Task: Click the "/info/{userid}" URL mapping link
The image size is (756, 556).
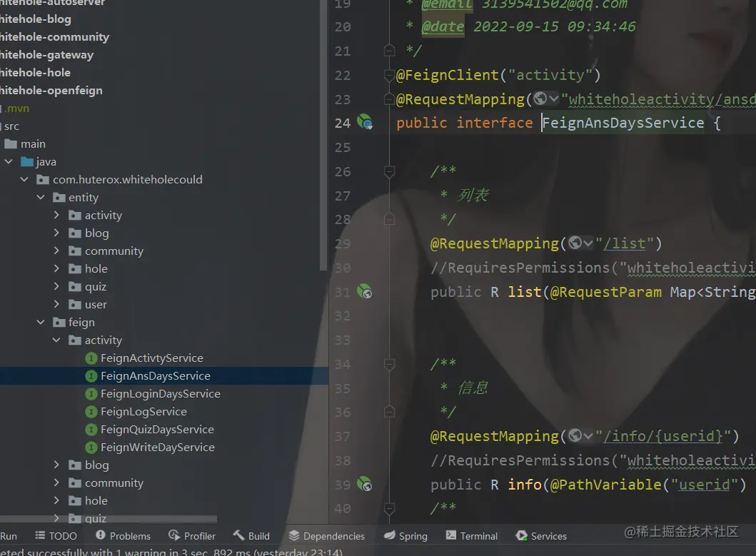Action: coord(663,436)
